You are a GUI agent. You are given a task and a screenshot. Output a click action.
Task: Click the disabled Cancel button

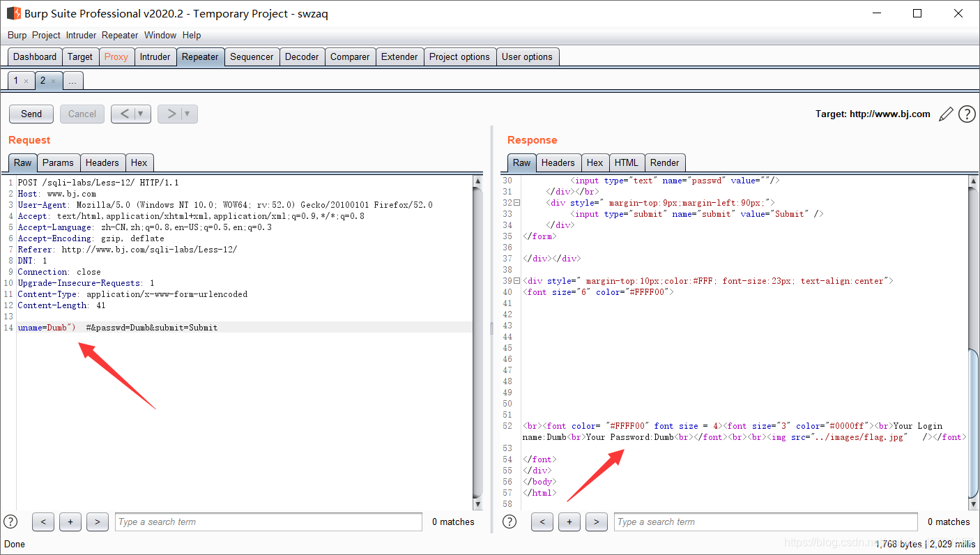pos(82,114)
